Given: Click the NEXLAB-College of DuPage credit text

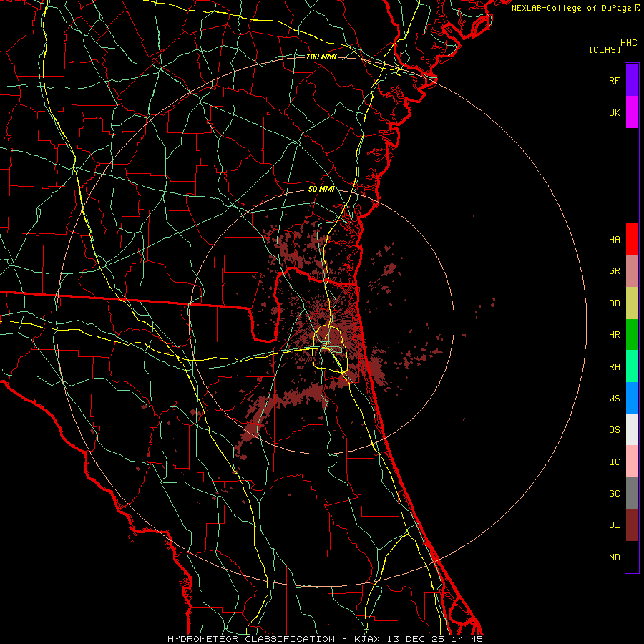Looking at the screenshot, I should point(571,8).
